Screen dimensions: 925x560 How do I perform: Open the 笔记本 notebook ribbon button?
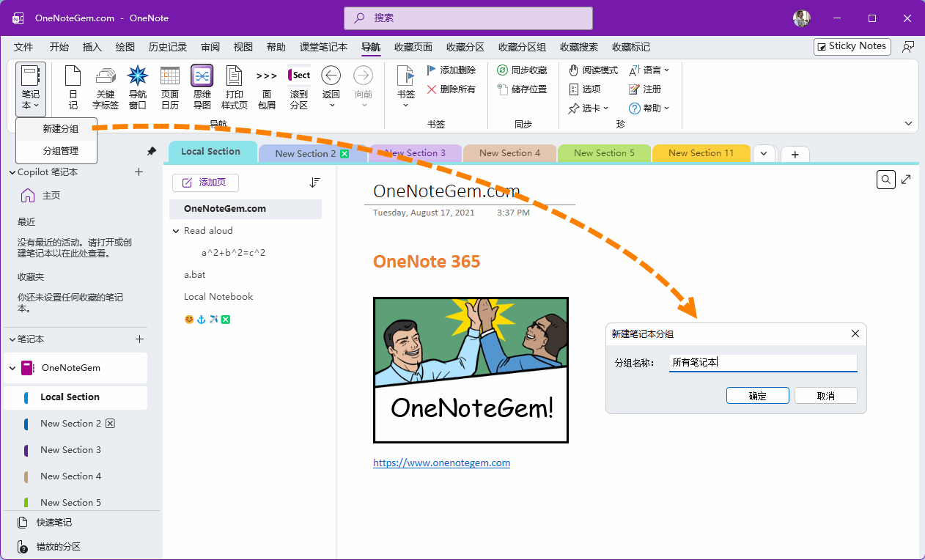(x=30, y=89)
